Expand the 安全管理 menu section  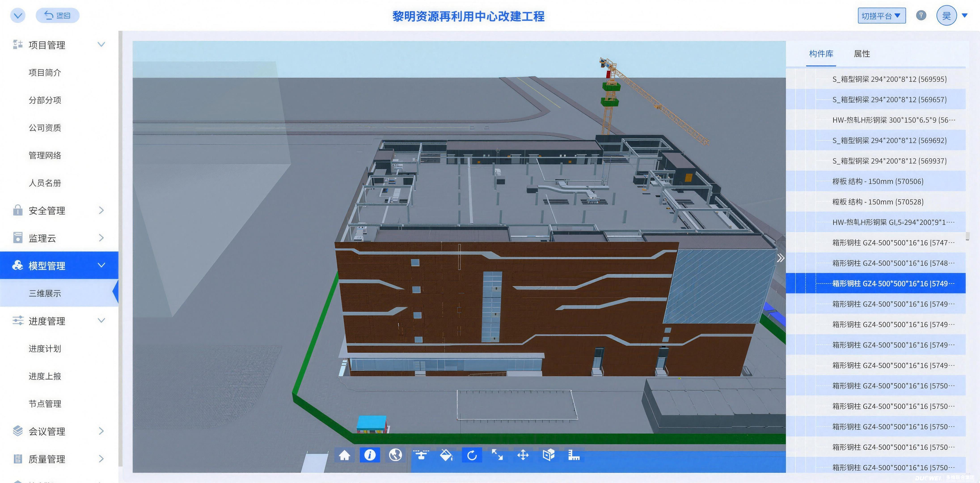pos(59,210)
